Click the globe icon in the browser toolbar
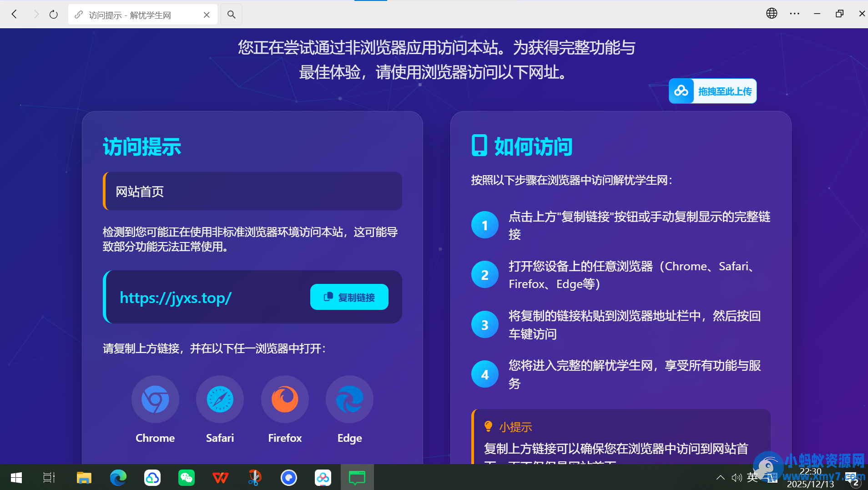Screen dimensions: 868x490 (772, 13)
